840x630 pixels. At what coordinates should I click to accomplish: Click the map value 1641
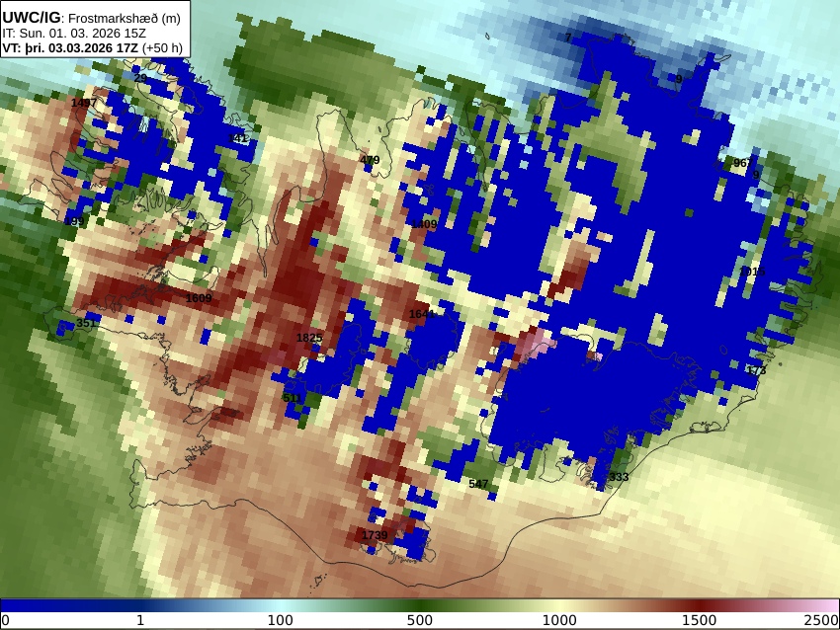(x=422, y=314)
